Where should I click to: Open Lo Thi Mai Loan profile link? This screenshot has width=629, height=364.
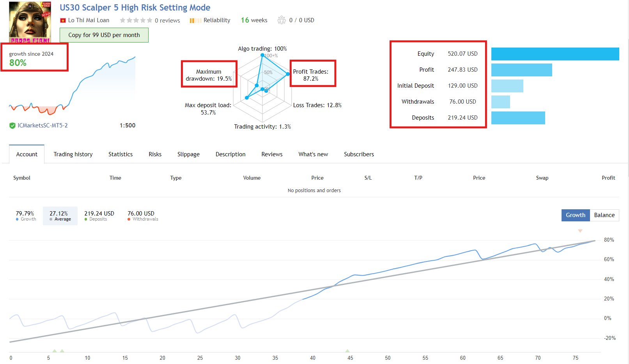coord(89,20)
